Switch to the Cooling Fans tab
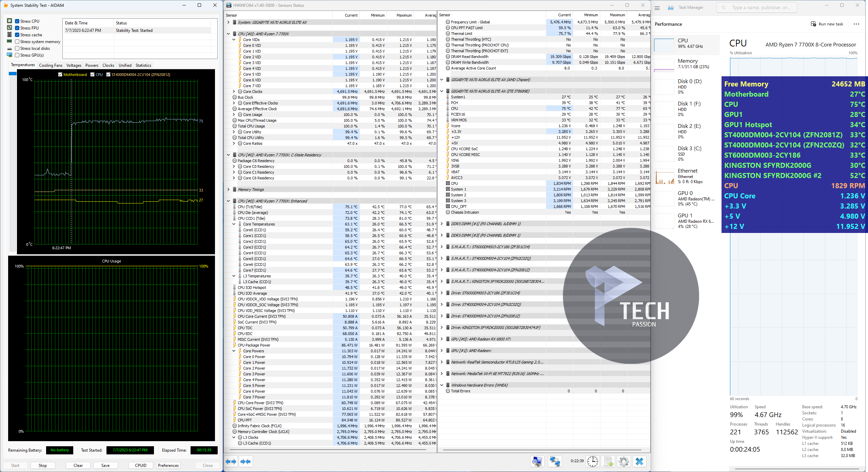Viewport: 868px width, 472px height. (51, 65)
